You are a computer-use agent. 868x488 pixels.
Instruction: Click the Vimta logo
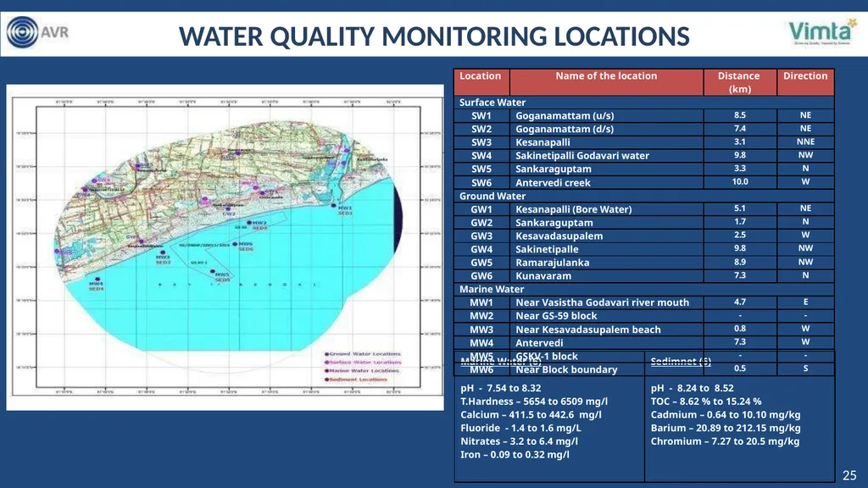click(822, 32)
